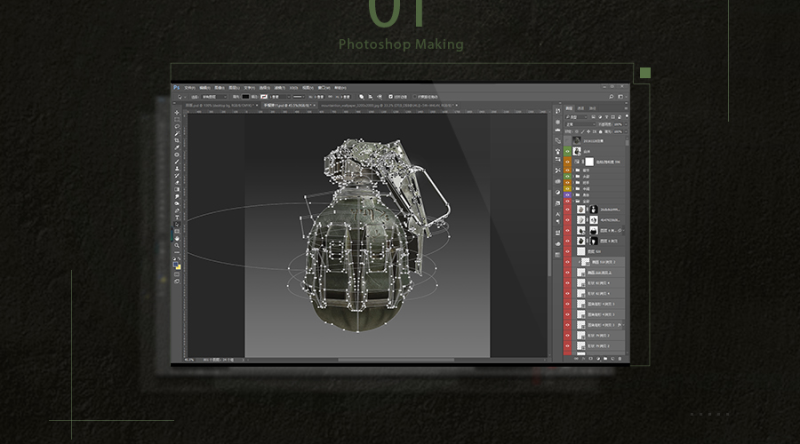Select the Move tool in the toolbar
This screenshot has height=444, width=800.
point(177,114)
